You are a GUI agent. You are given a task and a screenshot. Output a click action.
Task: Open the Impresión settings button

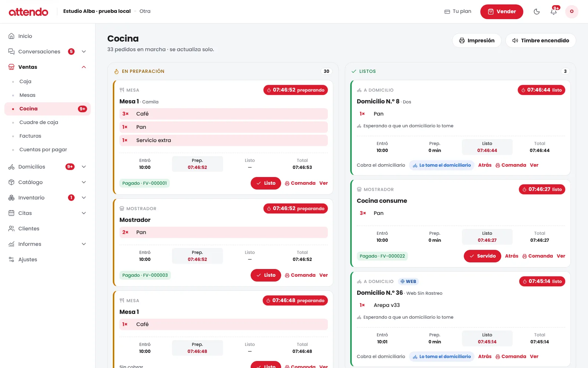[477, 40]
